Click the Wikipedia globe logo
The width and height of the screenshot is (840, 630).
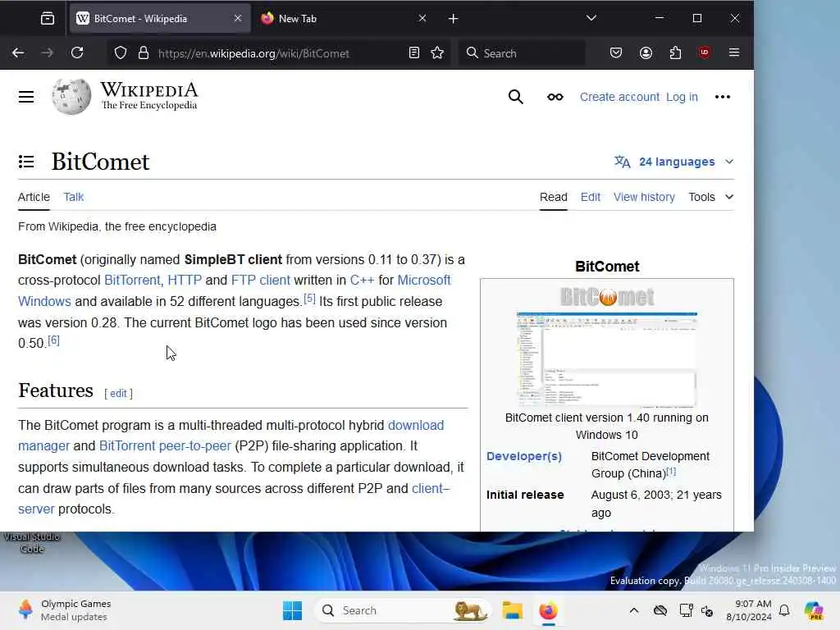coord(71,97)
